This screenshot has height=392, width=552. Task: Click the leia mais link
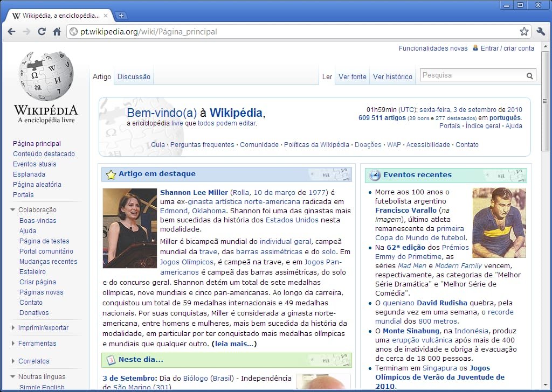click(x=234, y=344)
